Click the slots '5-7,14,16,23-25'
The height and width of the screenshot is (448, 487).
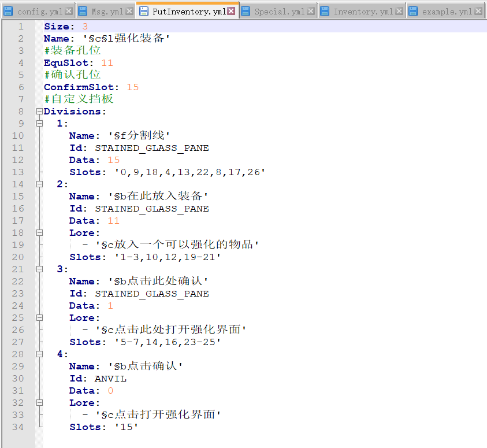[x=168, y=342]
